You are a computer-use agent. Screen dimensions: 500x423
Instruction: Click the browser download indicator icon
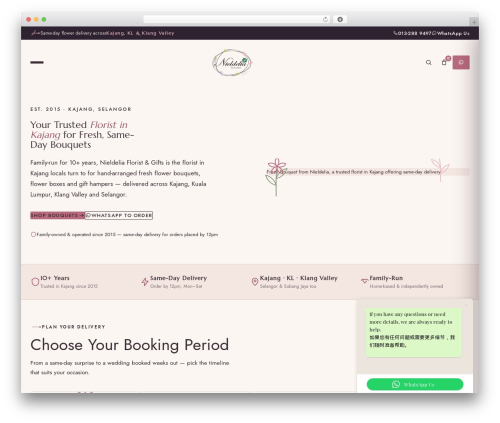340,19
